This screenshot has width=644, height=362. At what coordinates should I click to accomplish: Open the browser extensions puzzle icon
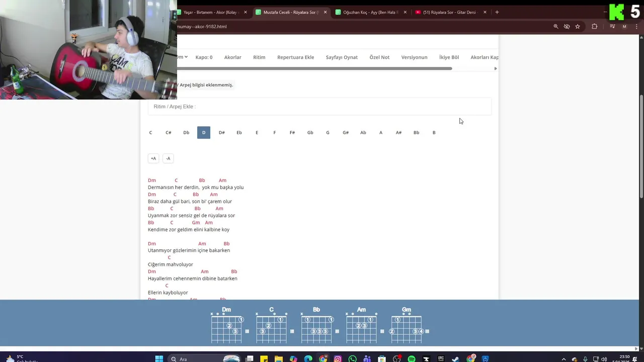pos(594,27)
